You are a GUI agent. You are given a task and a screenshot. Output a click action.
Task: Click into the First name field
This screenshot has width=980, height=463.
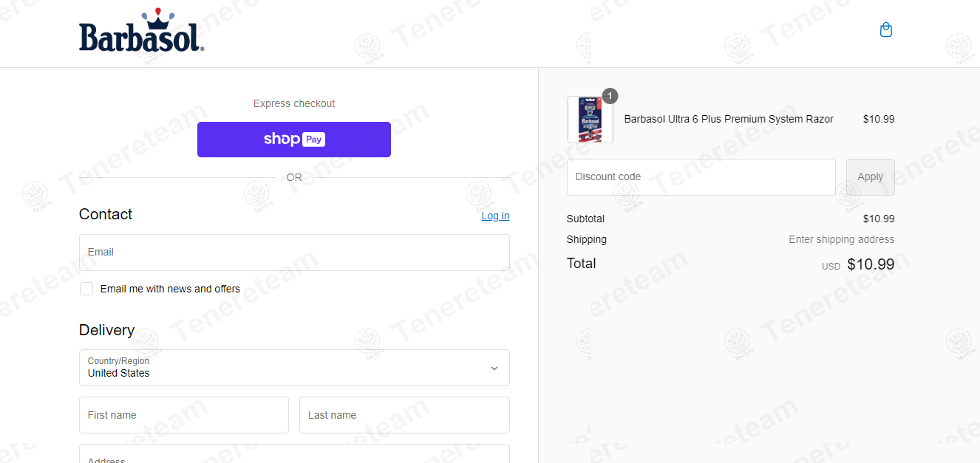pos(184,415)
